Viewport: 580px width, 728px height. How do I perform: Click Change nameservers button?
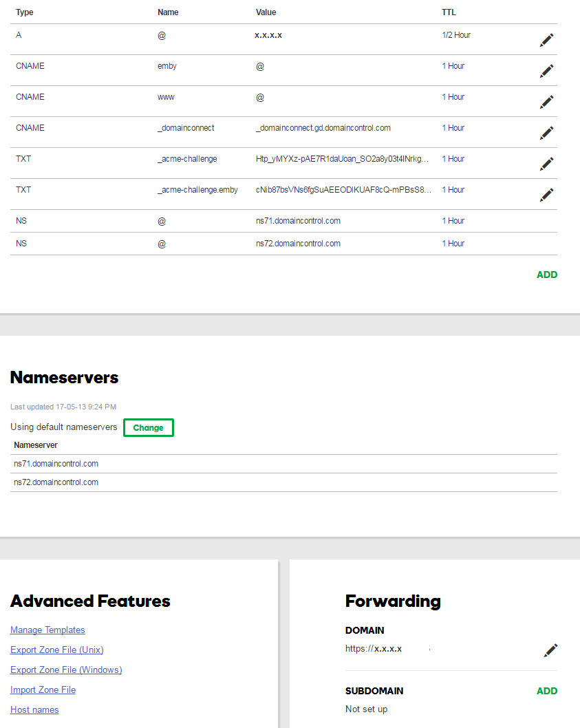(149, 427)
